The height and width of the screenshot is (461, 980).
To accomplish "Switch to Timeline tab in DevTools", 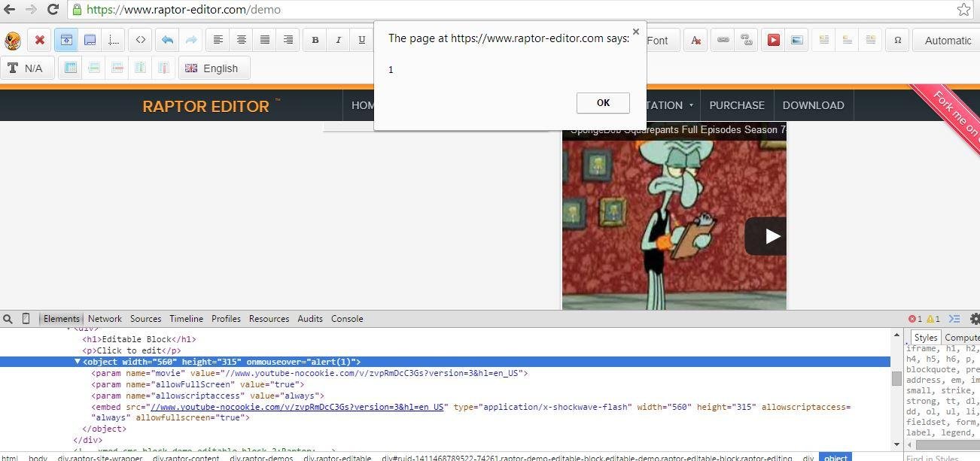I will (x=186, y=319).
